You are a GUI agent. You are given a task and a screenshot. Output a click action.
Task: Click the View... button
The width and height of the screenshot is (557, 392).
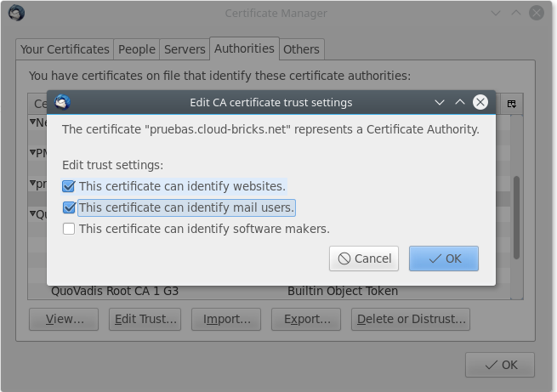pyautogui.click(x=64, y=319)
